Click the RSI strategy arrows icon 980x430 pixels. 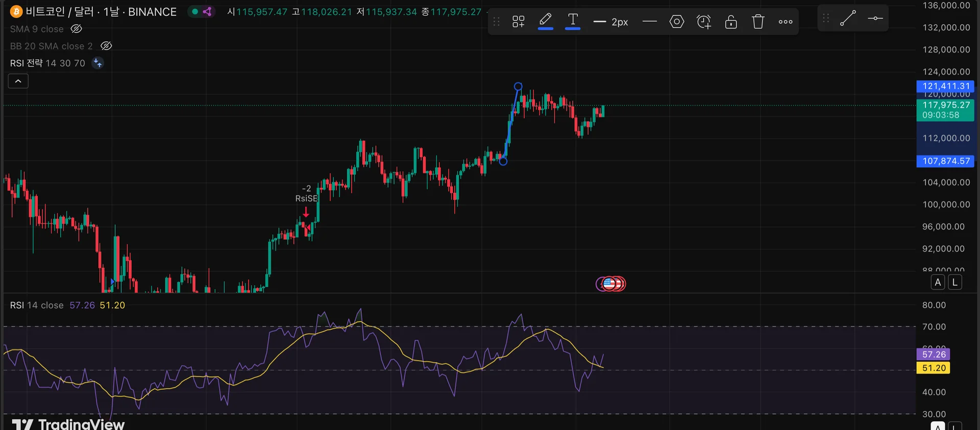pyautogui.click(x=97, y=63)
